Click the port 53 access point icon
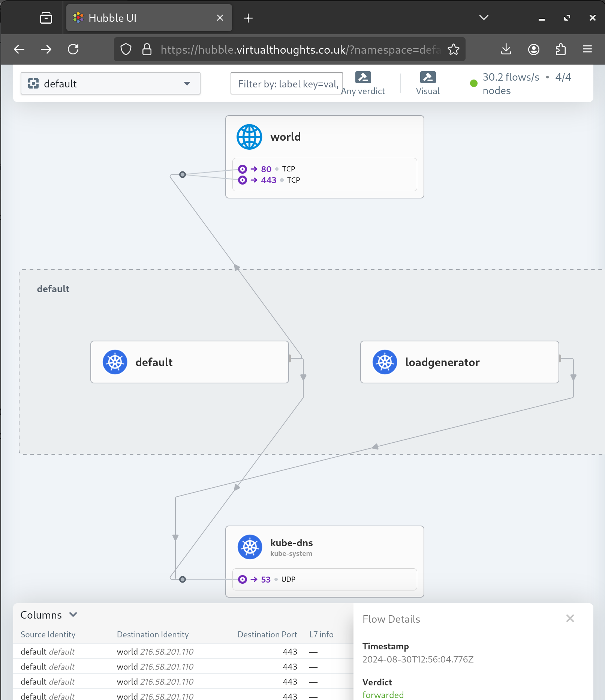 243,579
